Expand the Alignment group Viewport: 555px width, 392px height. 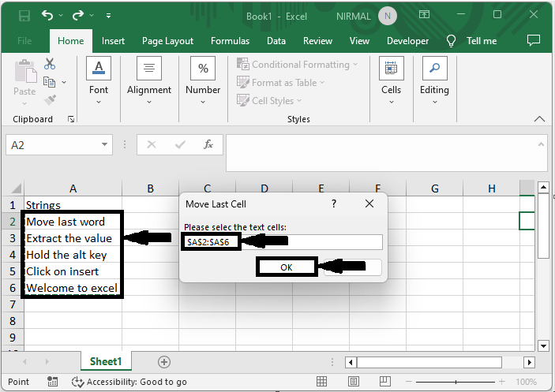tap(149, 81)
